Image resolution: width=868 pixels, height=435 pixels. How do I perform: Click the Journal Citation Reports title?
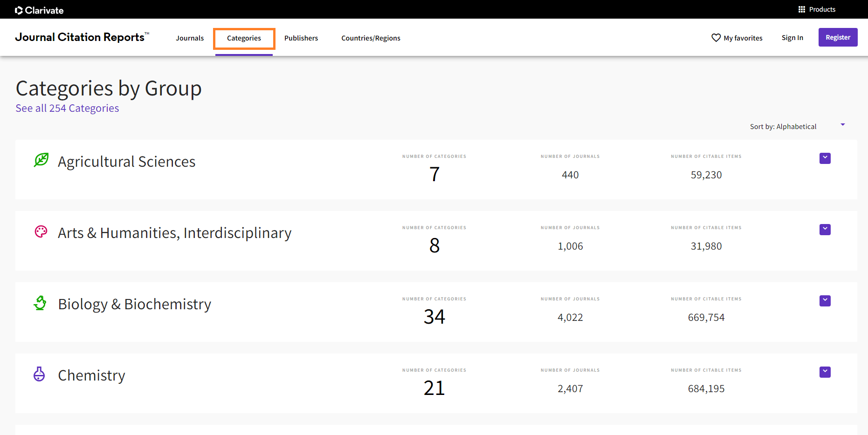click(x=82, y=37)
